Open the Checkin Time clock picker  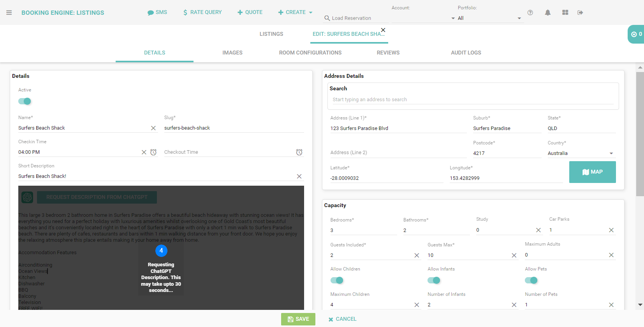[153, 152]
